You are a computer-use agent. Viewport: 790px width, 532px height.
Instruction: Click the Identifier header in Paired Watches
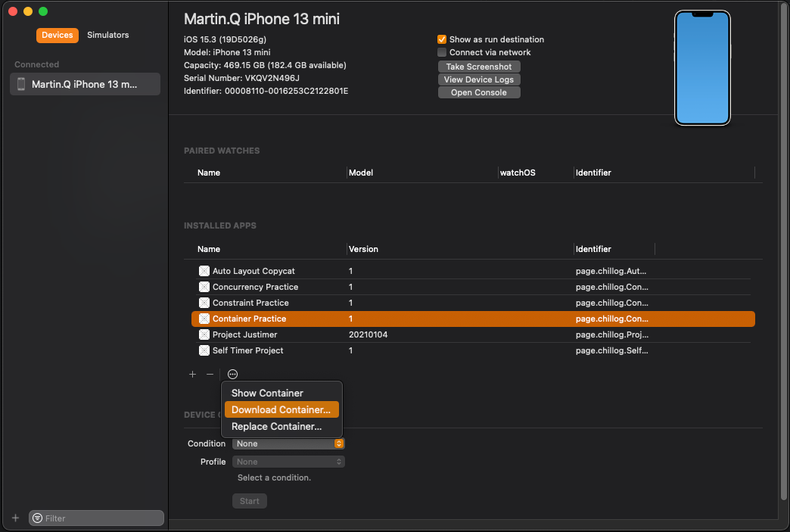[x=593, y=173]
